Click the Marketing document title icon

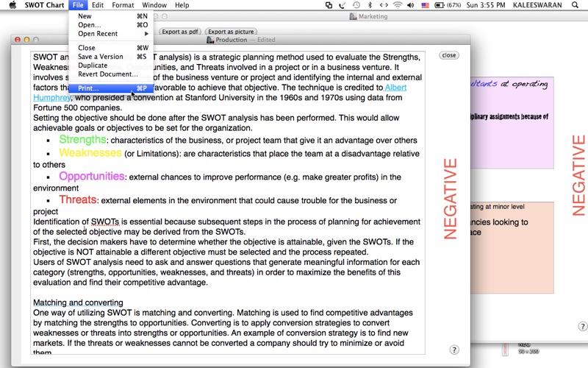click(x=353, y=16)
